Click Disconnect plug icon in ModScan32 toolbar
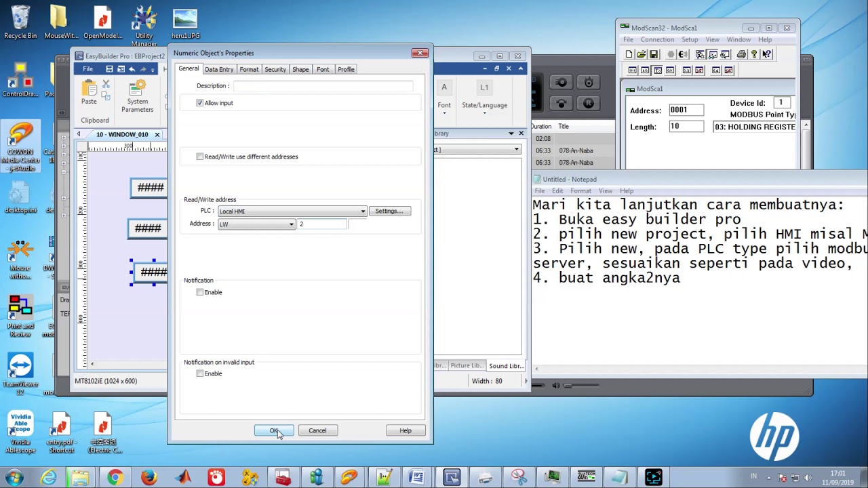Image resolution: width=868 pixels, height=488 pixels. coord(683,54)
